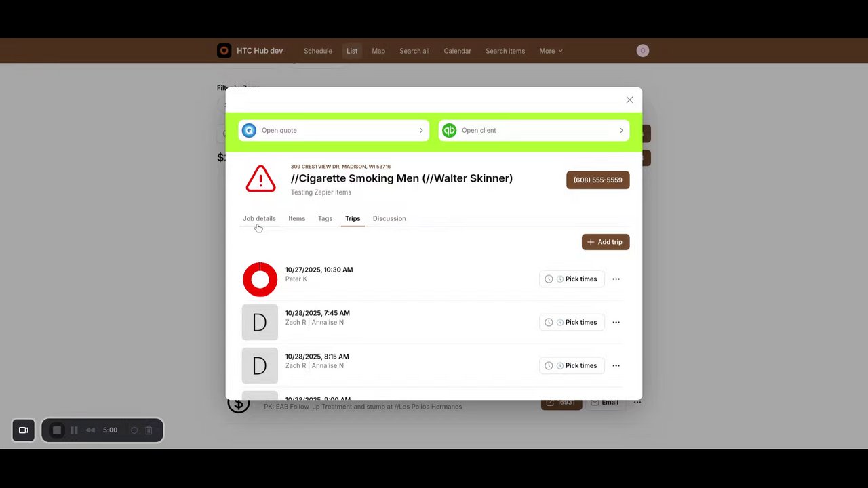Image resolution: width=868 pixels, height=488 pixels.
Task: Pick times for the 10/28/2025 7:45 AM trip
Action: coord(572,323)
